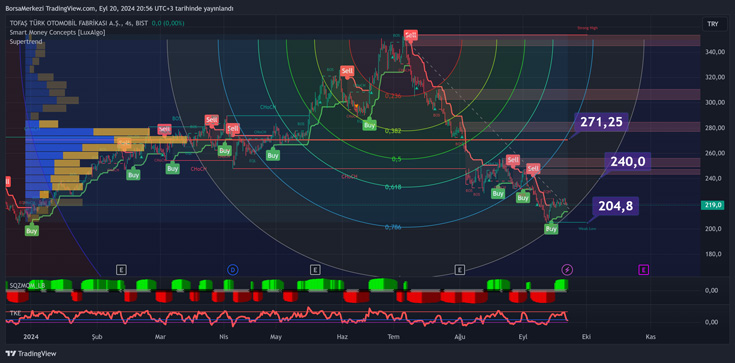Select the 0,5 Fibonacci circle label
The image size is (735, 363).
tap(396, 159)
